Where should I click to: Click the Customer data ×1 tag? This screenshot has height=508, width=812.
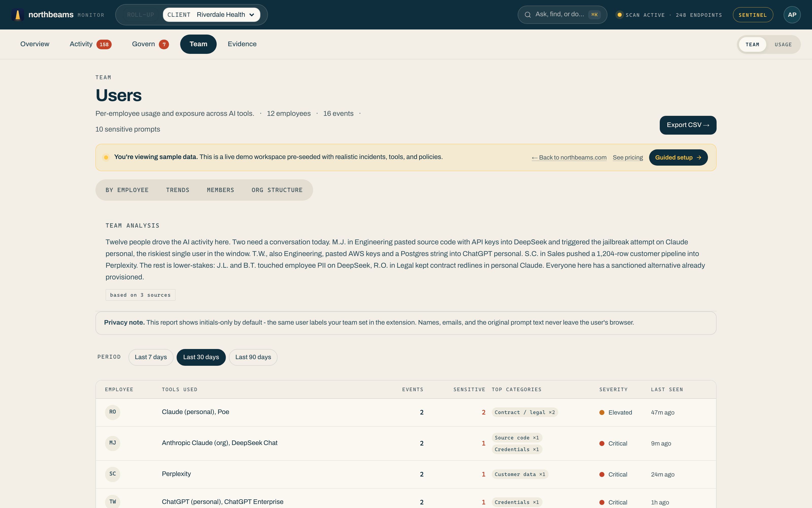(520, 474)
